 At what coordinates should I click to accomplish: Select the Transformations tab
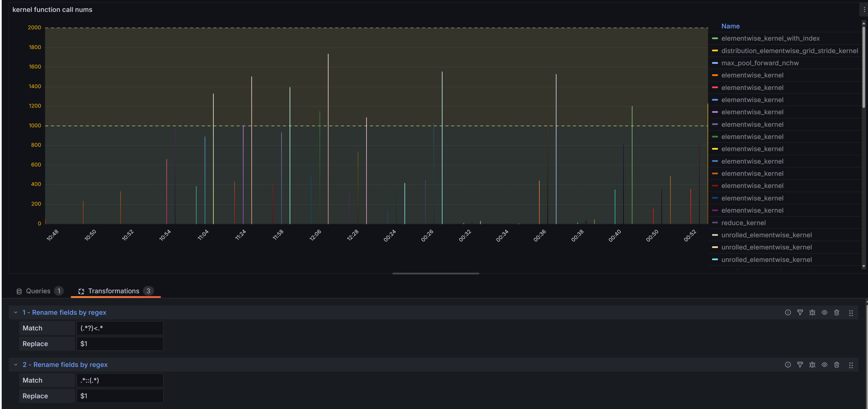pyautogui.click(x=114, y=291)
